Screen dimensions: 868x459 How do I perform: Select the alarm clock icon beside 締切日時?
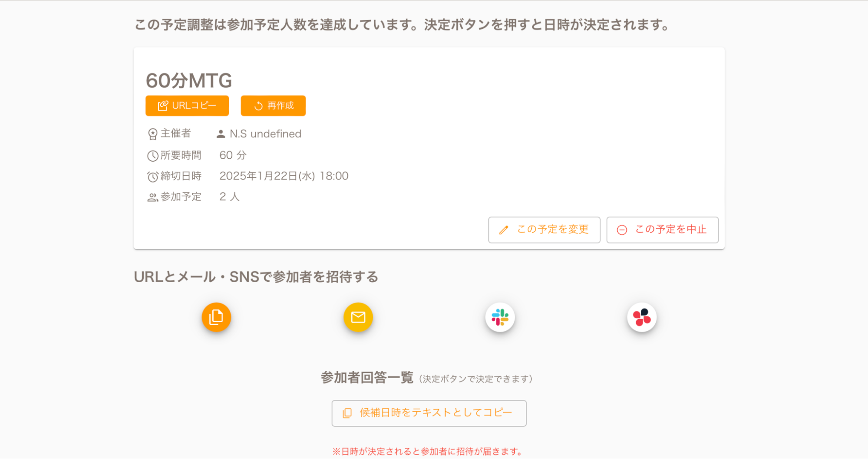point(152,176)
